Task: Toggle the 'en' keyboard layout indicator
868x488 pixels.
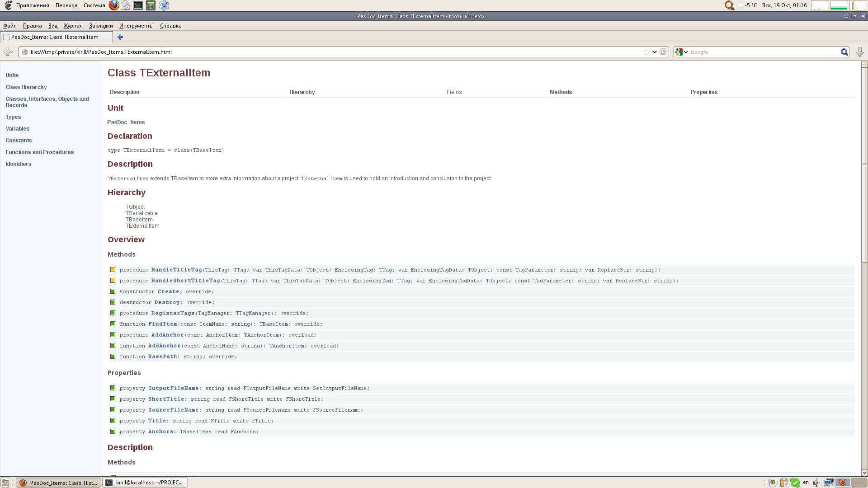Action: pyautogui.click(x=806, y=483)
